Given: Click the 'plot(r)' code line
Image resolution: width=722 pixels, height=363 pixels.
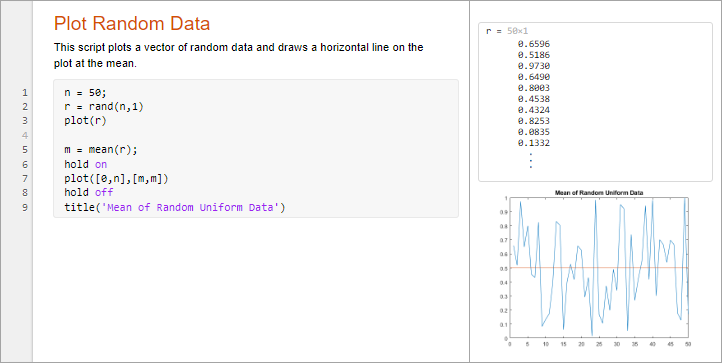Looking at the screenshot, I should point(85,121).
